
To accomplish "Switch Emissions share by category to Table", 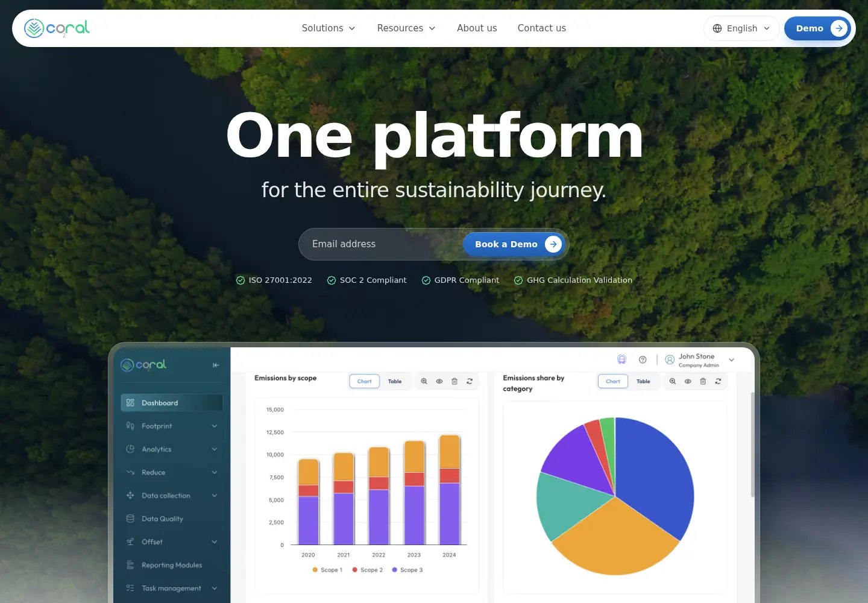I will click(x=643, y=381).
